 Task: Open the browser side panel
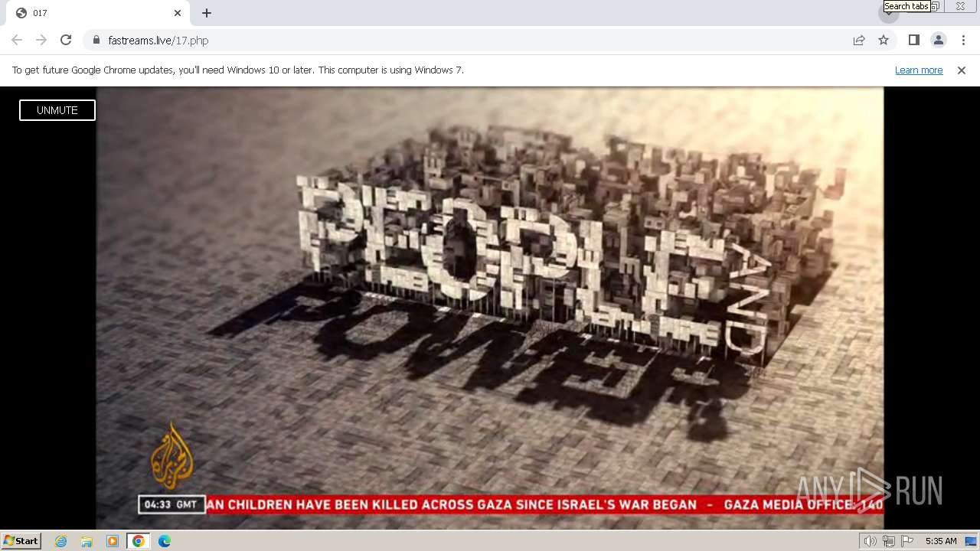(913, 40)
